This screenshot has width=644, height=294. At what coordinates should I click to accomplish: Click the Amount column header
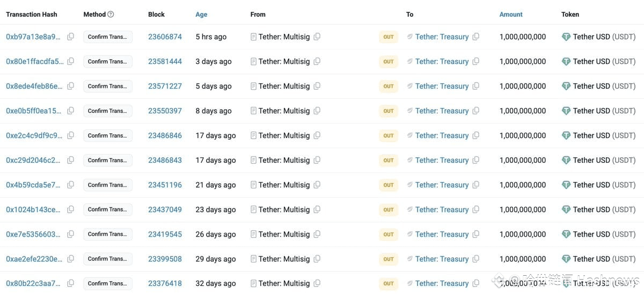click(x=511, y=15)
